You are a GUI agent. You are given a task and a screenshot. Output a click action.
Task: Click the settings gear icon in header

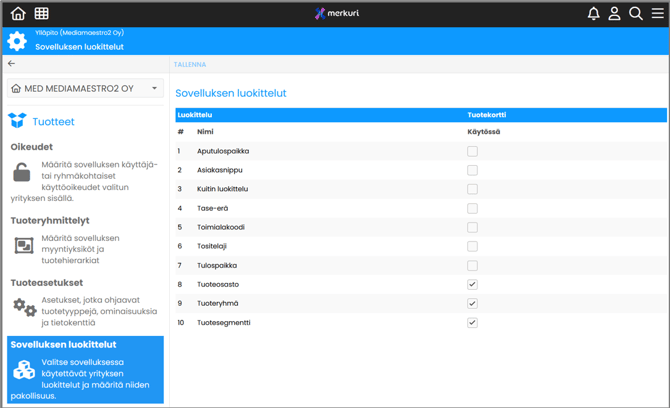click(17, 41)
